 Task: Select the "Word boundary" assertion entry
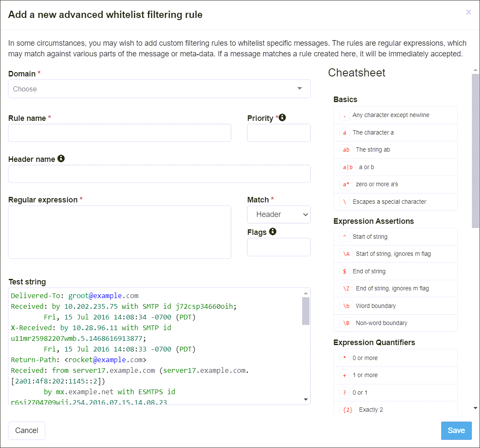click(x=395, y=306)
